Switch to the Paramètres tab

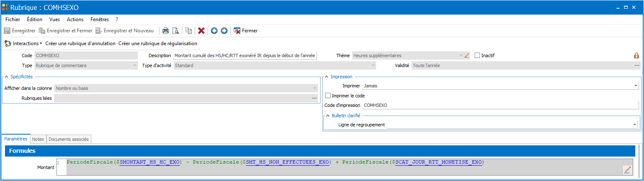(x=16, y=139)
